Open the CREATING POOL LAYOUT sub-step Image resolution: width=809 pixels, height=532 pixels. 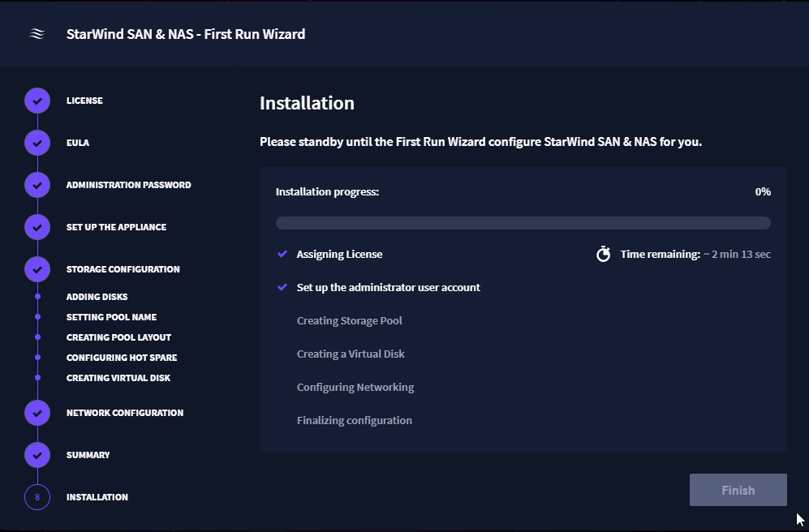click(118, 337)
